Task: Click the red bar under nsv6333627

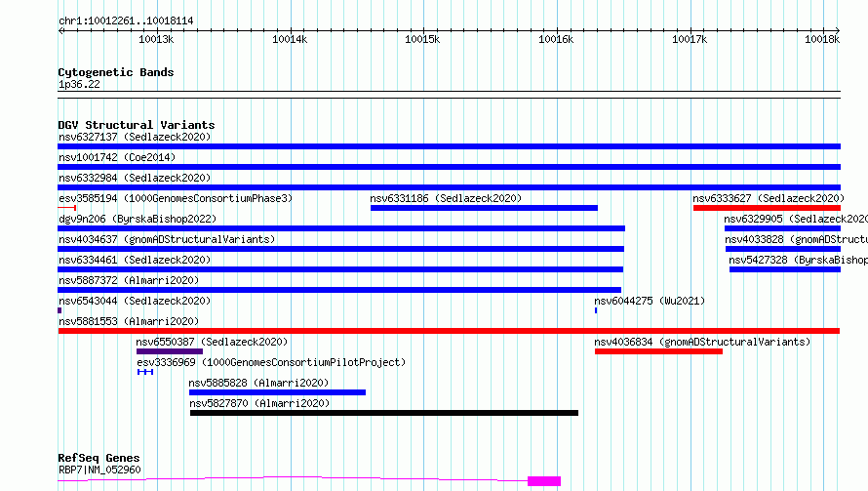Action: 767,208
